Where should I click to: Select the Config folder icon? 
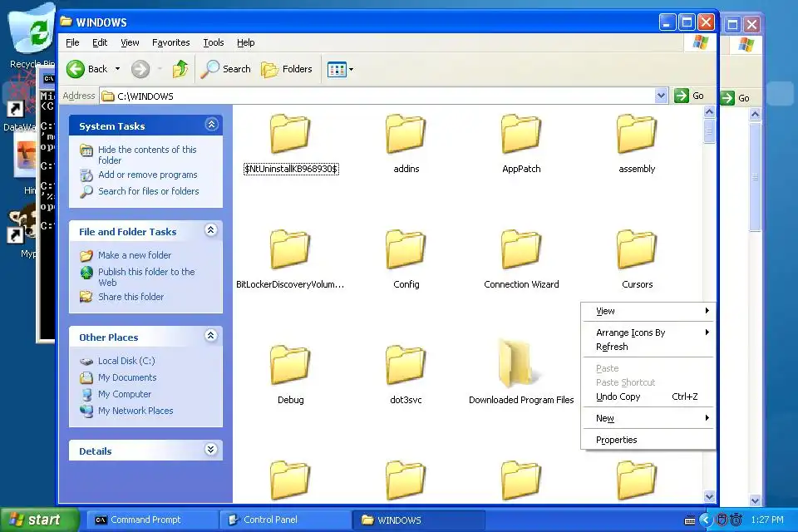(406, 249)
